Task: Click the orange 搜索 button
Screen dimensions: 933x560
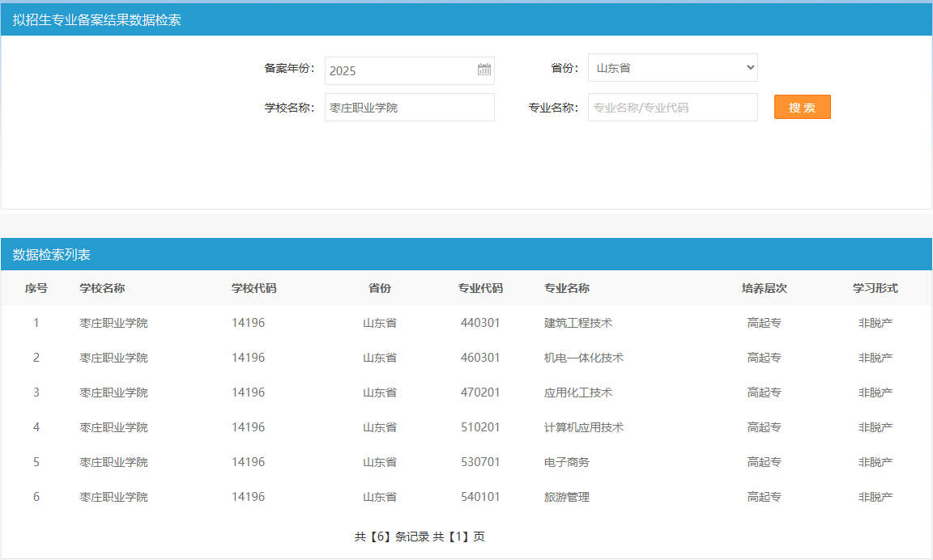Action: (802, 108)
